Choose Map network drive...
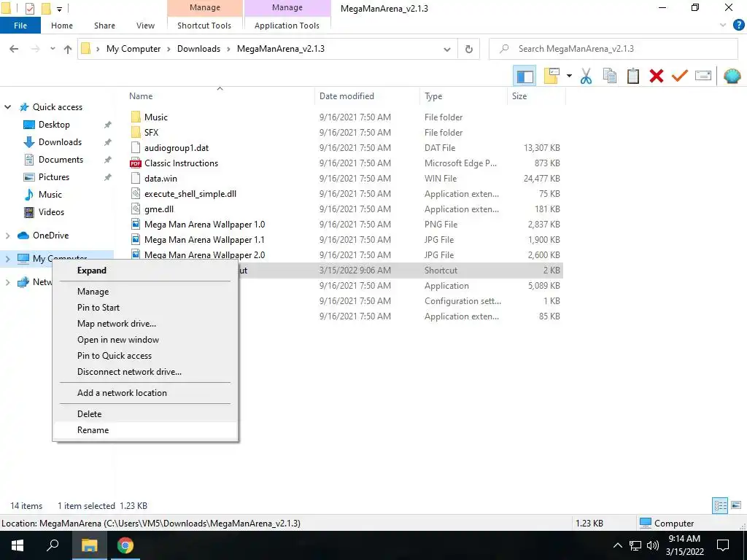 coord(145,324)
